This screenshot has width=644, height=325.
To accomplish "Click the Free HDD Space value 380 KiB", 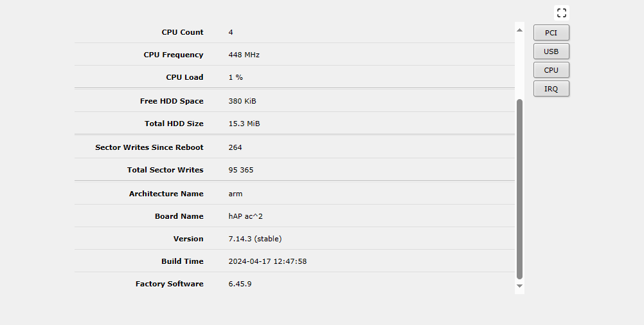I will pyautogui.click(x=242, y=101).
